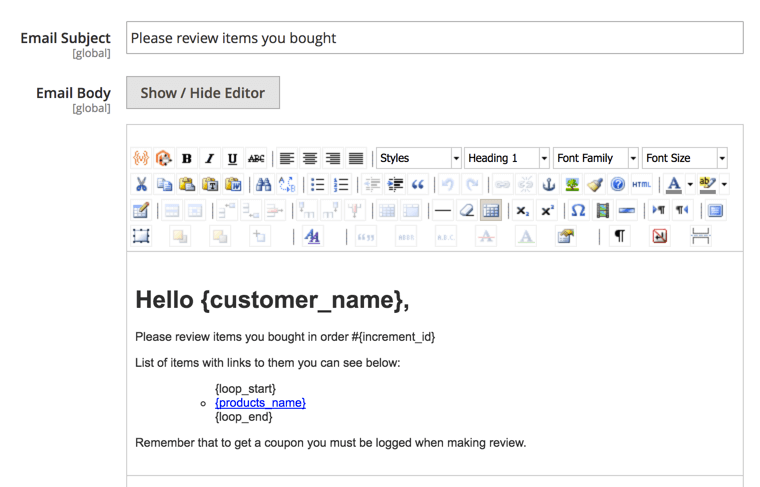This screenshot has height=487, width=760.
Task: Insert unordered bullet list
Action: click(317, 184)
